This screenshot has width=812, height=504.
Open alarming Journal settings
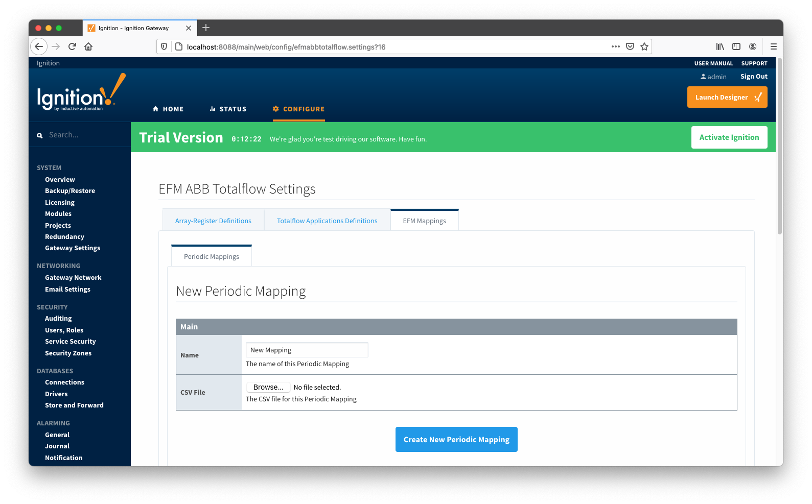[x=57, y=446]
